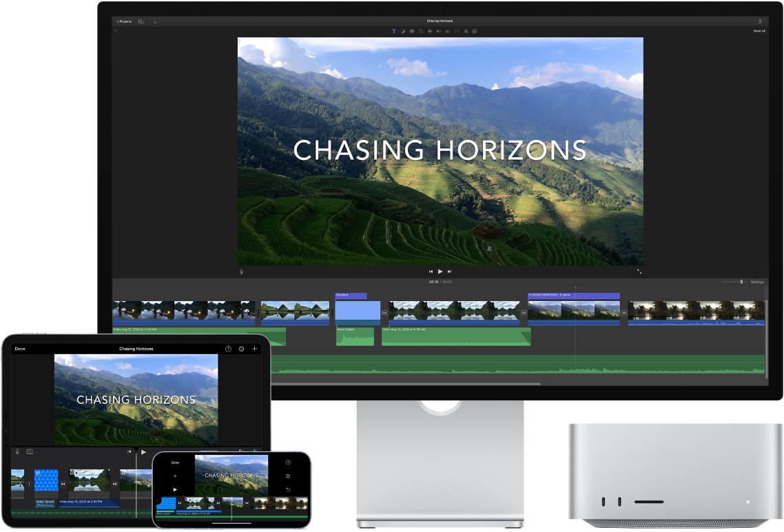The width and height of the screenshot is (784, 532).
Task: Open the clip Speed controls
Action: tap(457, 31)
